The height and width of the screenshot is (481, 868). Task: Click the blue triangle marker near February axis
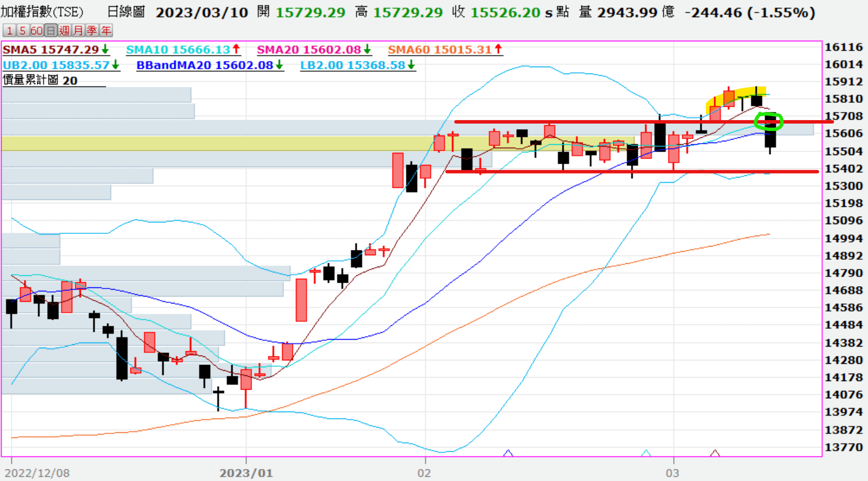pos(508,453)
